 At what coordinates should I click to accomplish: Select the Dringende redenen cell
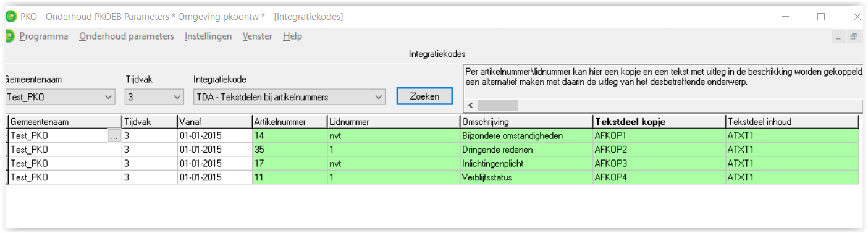(526, 150)
